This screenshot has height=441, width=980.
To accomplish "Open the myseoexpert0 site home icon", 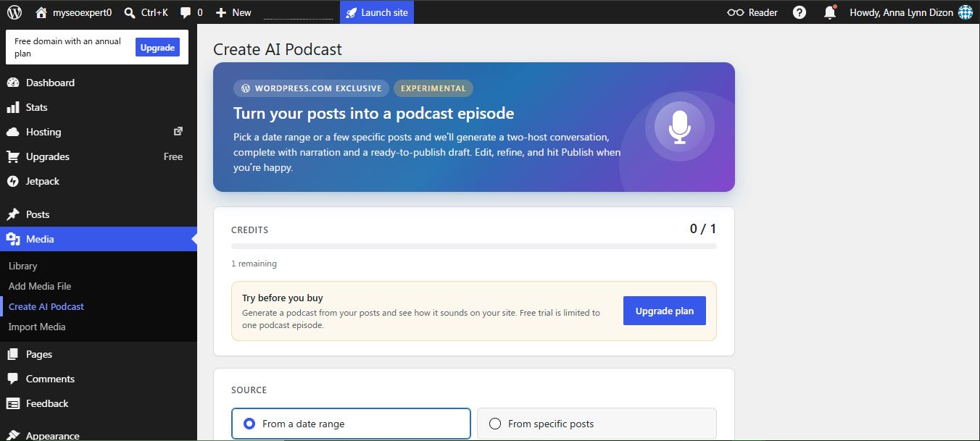I will pos(41,12).
